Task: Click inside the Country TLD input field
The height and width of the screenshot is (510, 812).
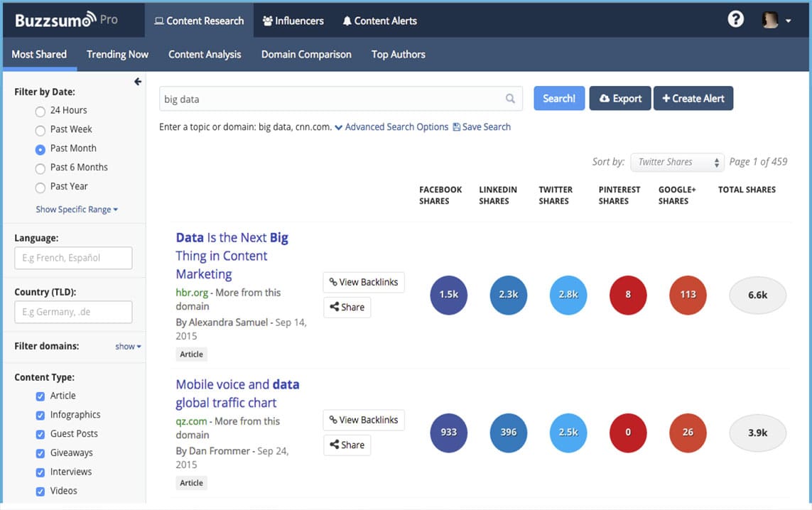Action: (73, 311)
